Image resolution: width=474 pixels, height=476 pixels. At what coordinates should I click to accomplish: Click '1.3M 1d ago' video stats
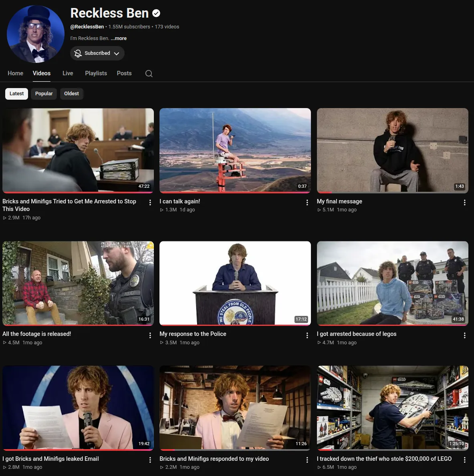[x=177, y=210]
